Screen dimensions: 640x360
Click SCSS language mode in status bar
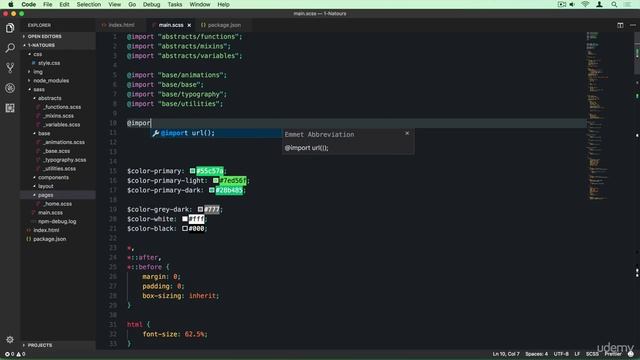[592, 354]
